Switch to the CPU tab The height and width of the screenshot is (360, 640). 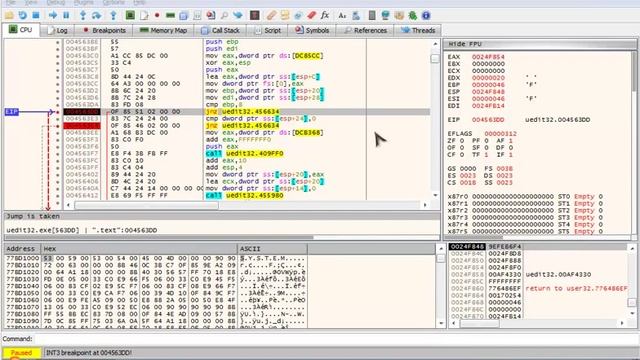coord(20,30)
